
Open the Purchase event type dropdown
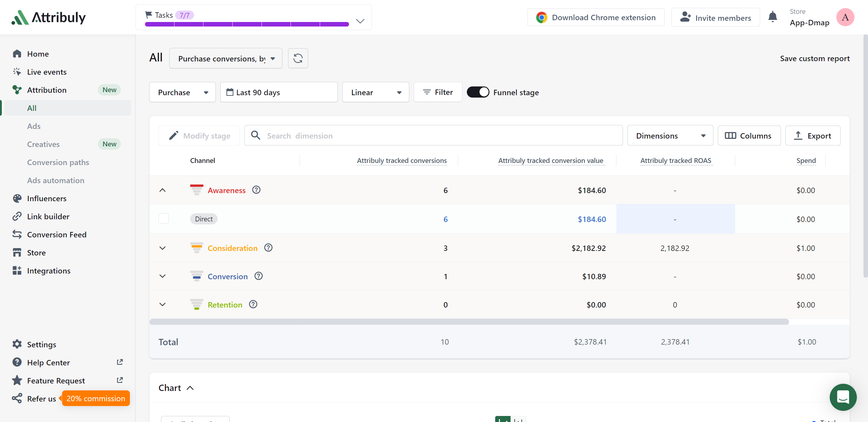click(182, 92)
